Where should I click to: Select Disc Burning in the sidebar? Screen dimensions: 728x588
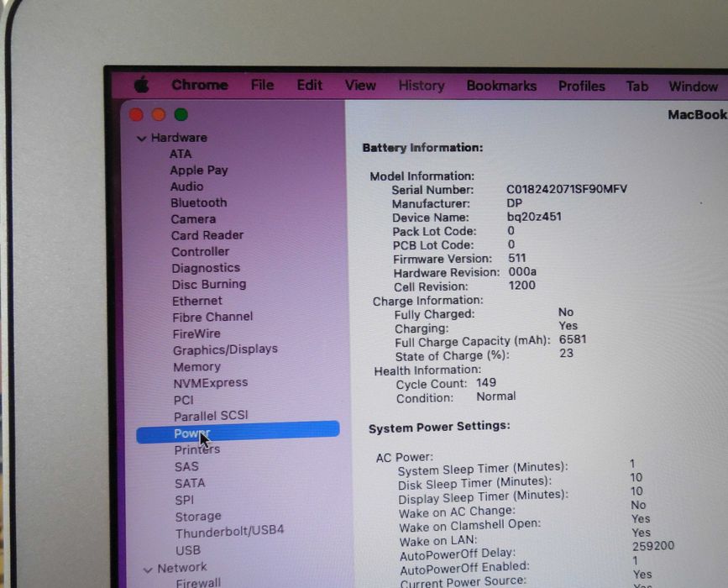pos(209,284)
